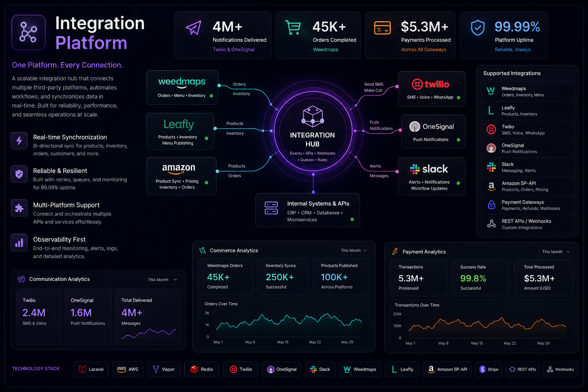Image resolution: width=588 pixels, height=392 pixels.
Task: Open the Communication Analytics This Month dropdown
Action: coord(162,280)
